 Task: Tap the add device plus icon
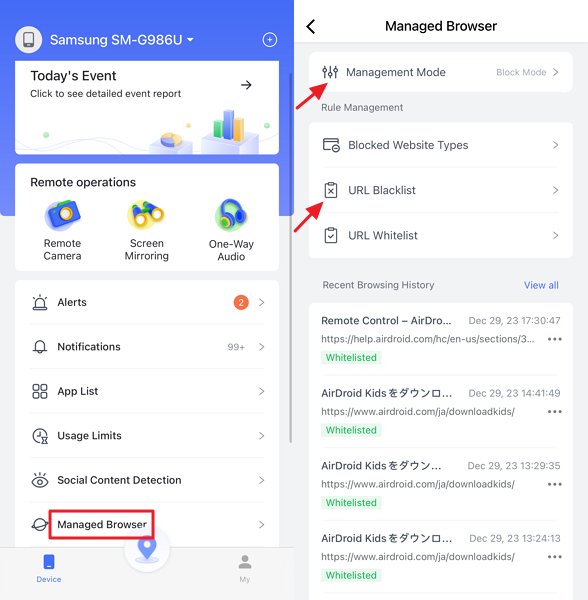[270, 39]
